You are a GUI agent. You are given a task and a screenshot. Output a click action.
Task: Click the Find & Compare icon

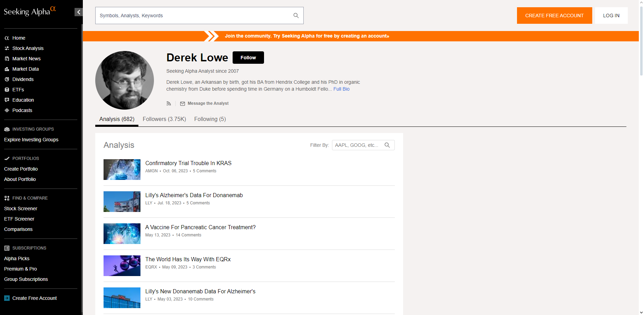click(x=7, y=198)
